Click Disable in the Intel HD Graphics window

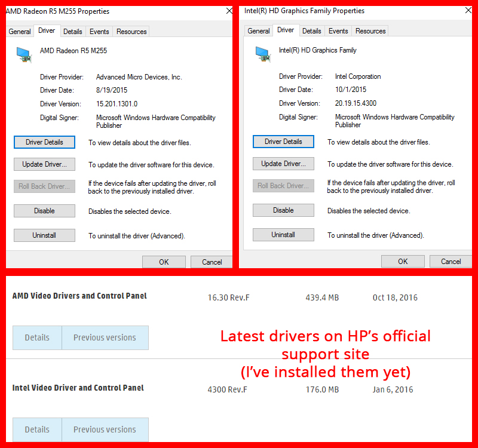point(283,210)
